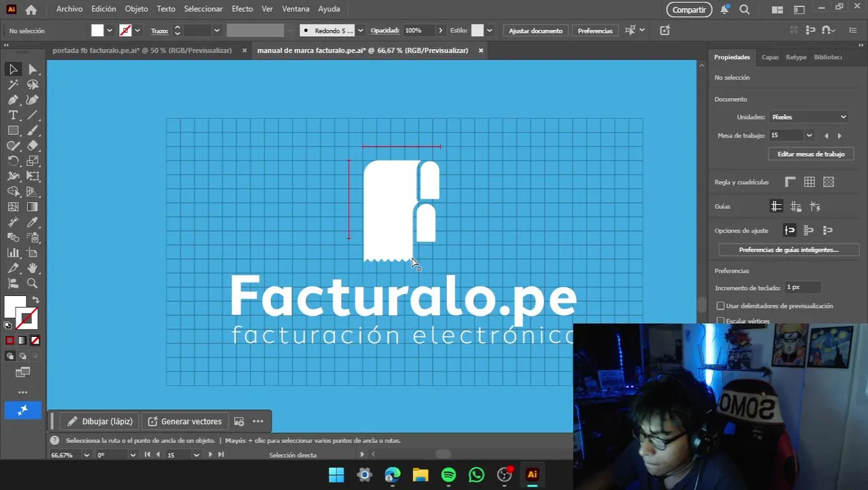Open the Objeto menu
This screenshot has height=490, width=868.
tap(136, 9)
